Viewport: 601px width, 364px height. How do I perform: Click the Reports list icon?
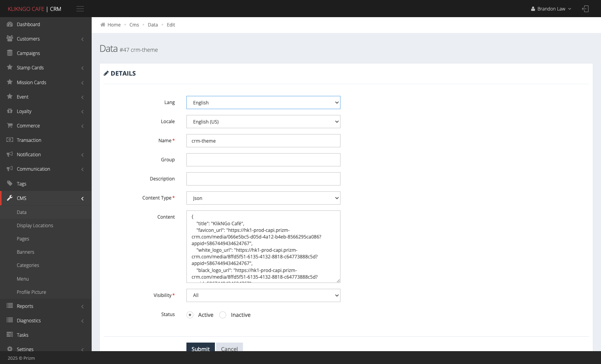[10, 306]
